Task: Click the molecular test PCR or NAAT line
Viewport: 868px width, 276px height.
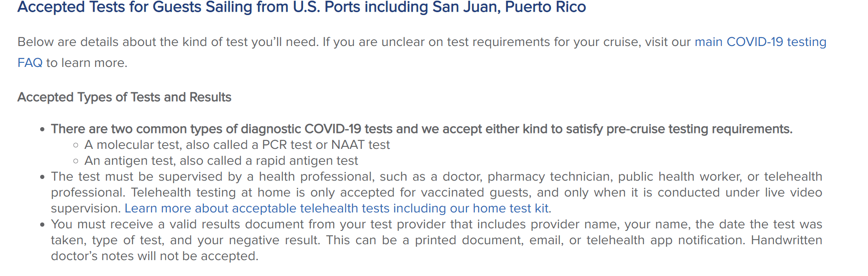Action: 237,145
